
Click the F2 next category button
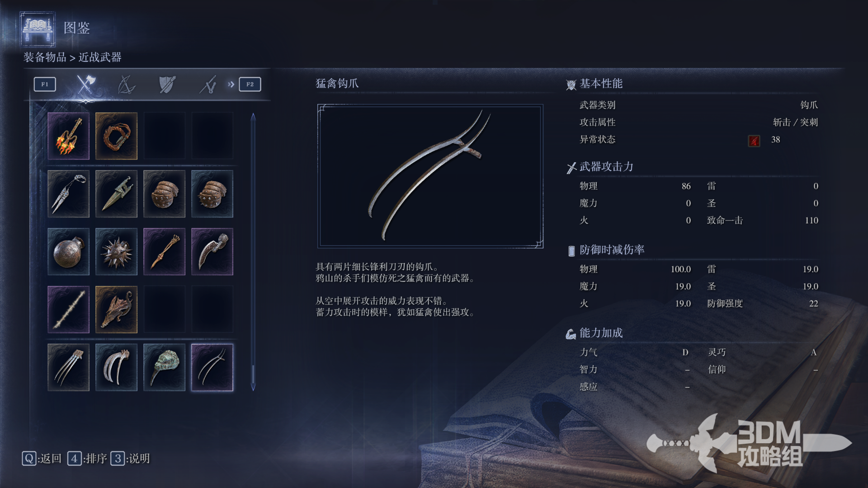250,84
